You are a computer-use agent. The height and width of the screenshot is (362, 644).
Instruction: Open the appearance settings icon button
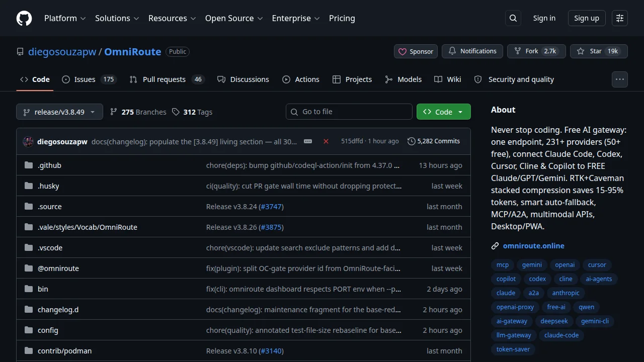click(620, 18)
